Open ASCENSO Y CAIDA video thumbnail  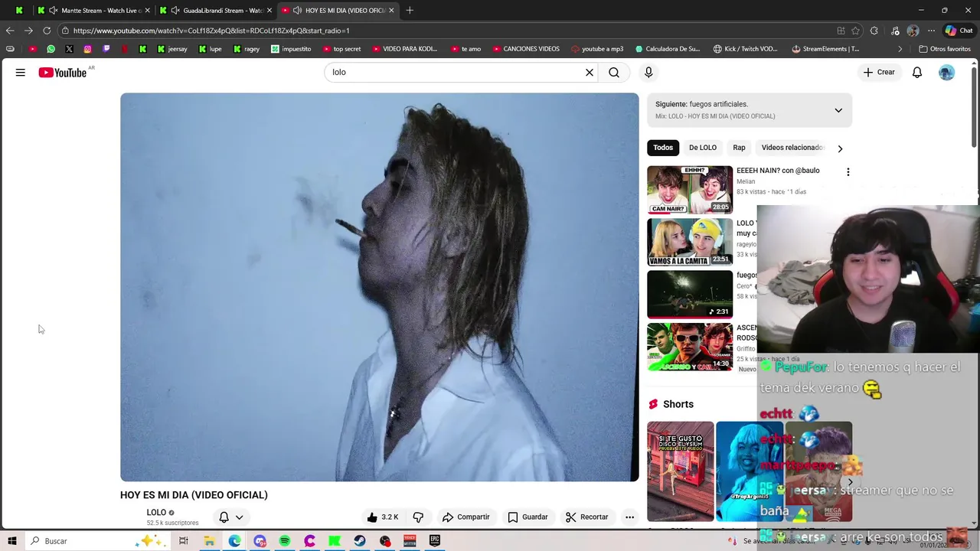pyautogui.click(x=690, y=347)
